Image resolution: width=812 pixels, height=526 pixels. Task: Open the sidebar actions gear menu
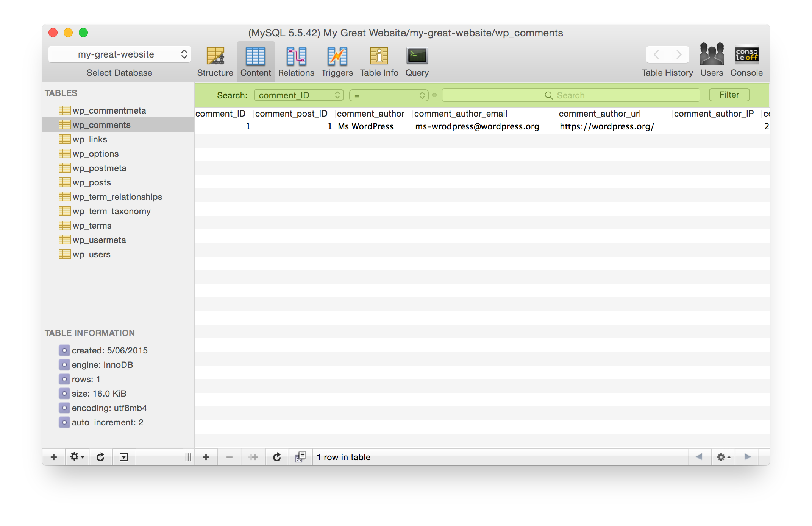pos(77,457)
